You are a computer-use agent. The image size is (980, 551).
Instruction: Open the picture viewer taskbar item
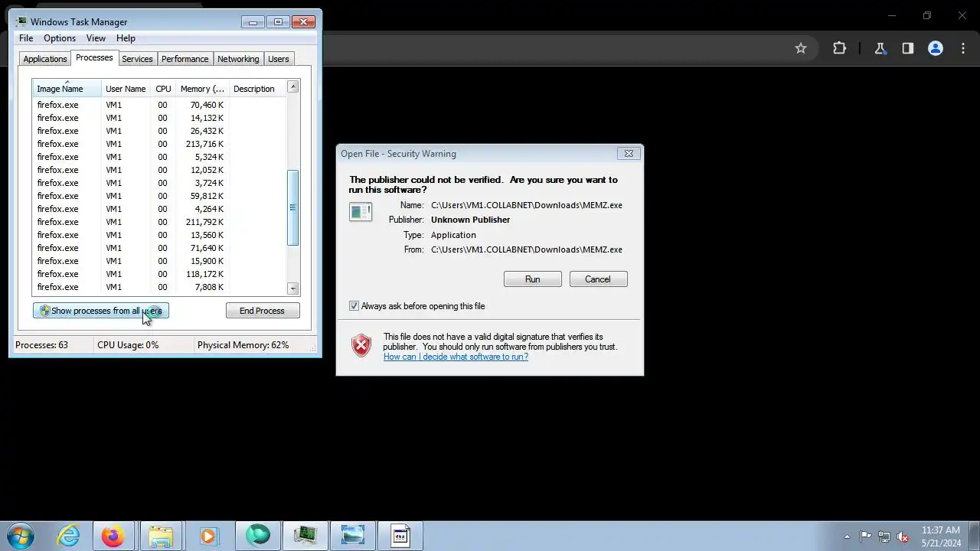(x=353, y=536)
